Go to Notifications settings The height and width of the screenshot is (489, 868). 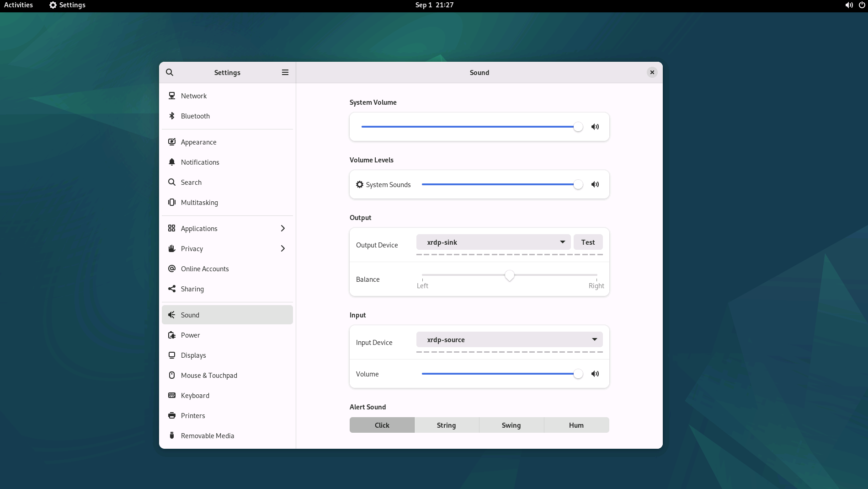tap(227, 162)
